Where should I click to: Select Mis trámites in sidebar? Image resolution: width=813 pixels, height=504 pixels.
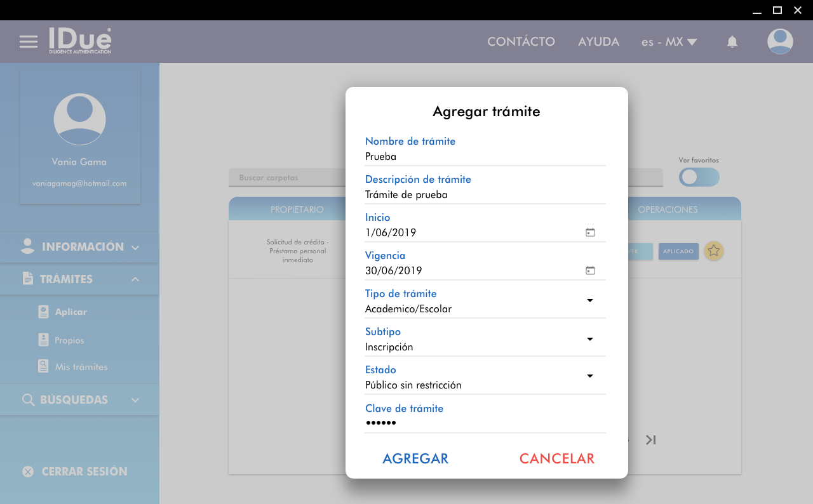[81, 367]
